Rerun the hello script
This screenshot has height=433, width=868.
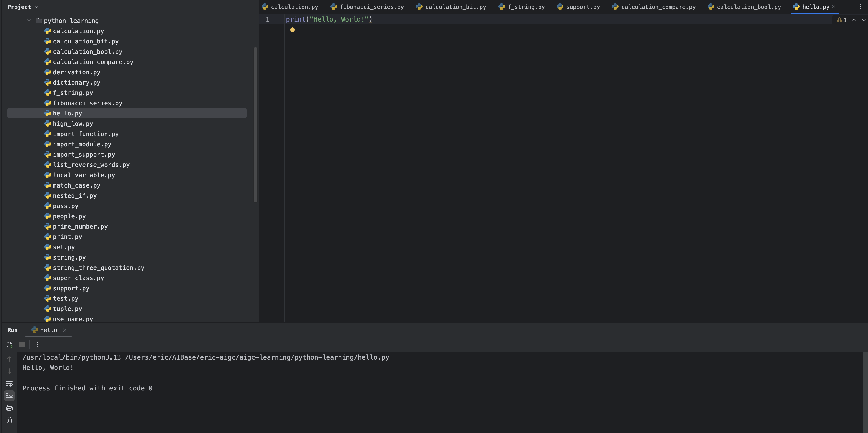pyautogui.click(x=9, y=344)
